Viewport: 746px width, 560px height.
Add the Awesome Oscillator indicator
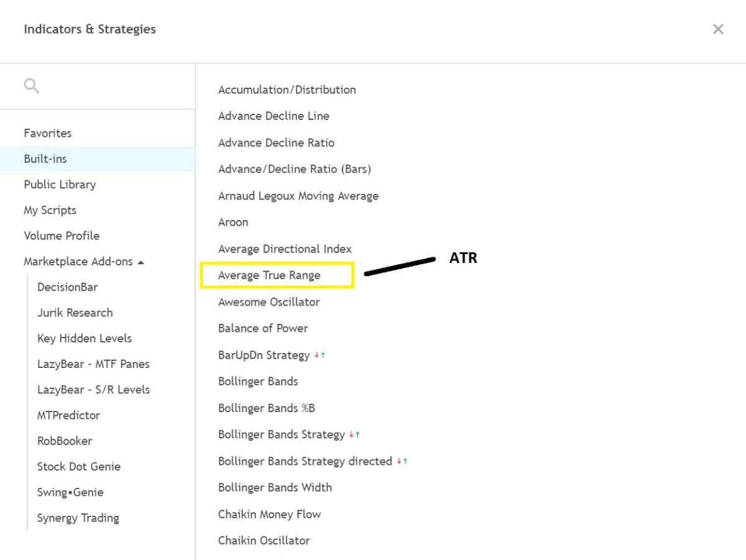[x=269, y=302]
